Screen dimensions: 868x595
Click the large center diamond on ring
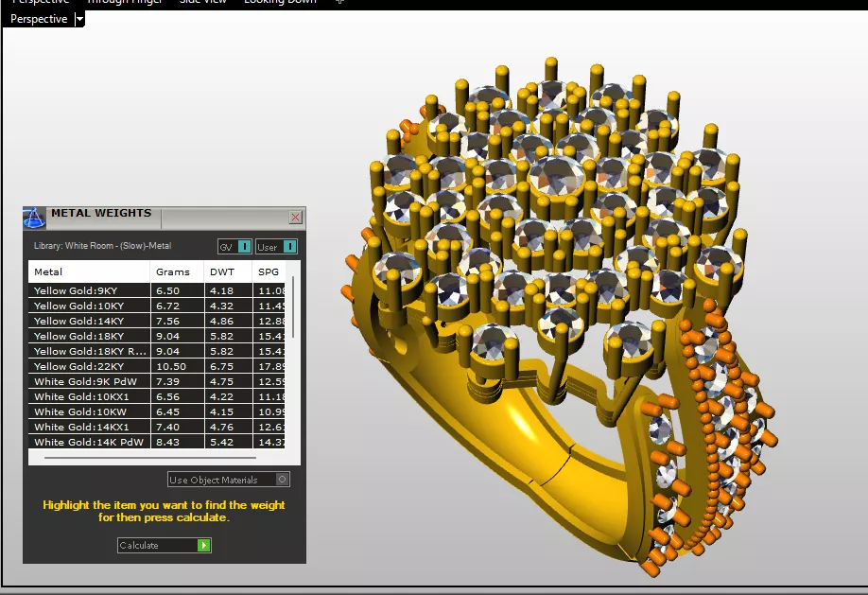click(x=556, y=177)
